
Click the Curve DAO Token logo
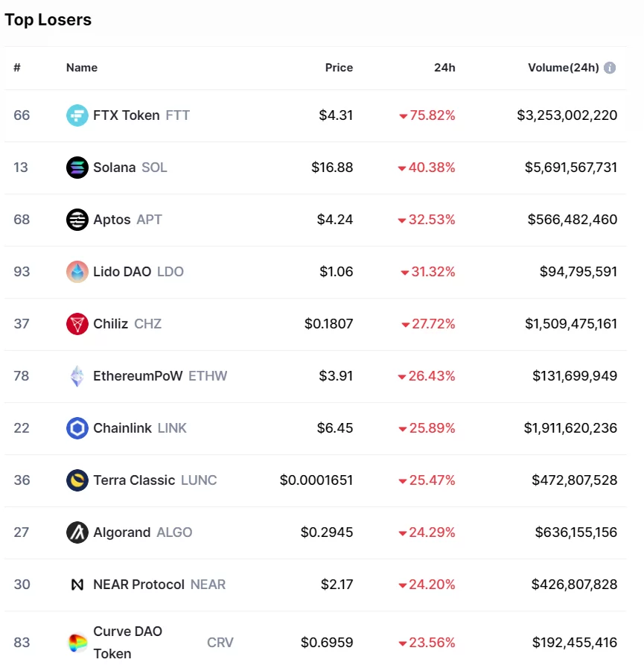[77, 643]
